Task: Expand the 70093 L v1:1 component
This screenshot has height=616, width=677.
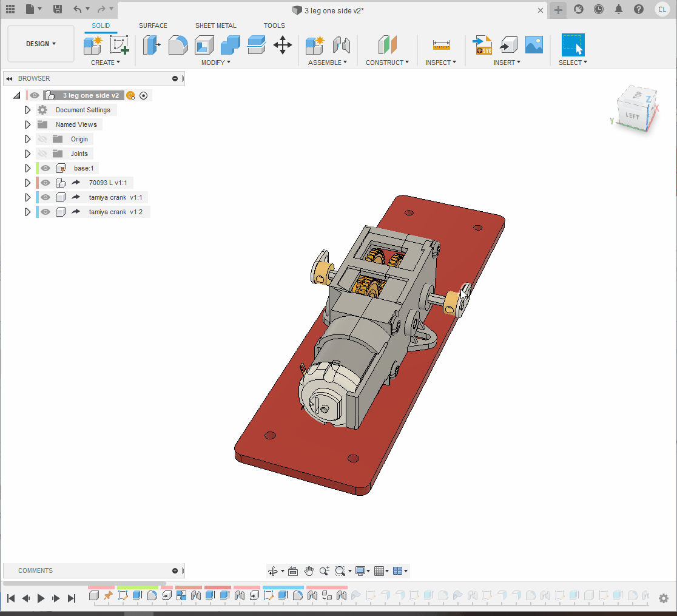Action: click(27, 183)
